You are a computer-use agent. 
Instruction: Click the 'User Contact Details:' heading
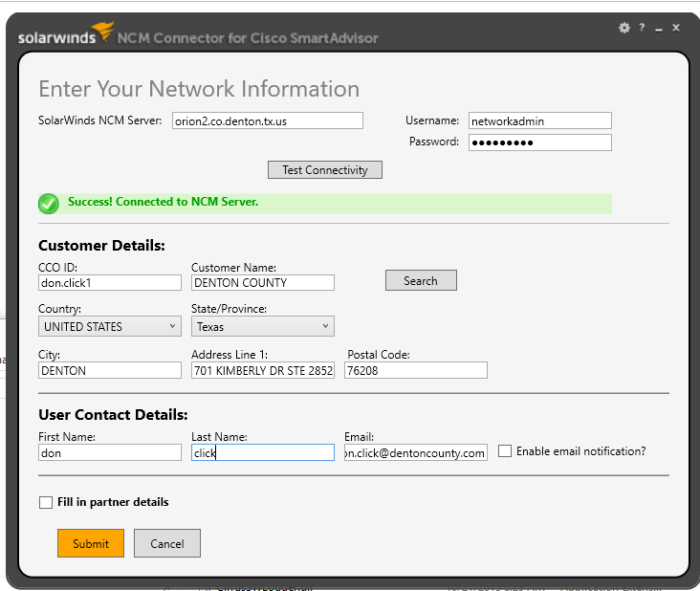click(113, 415)
